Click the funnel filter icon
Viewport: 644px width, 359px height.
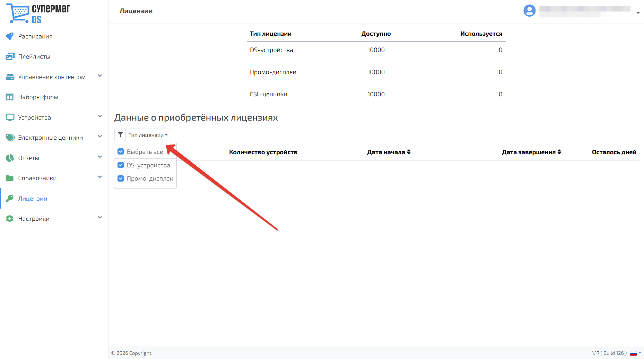pos(120,135)
